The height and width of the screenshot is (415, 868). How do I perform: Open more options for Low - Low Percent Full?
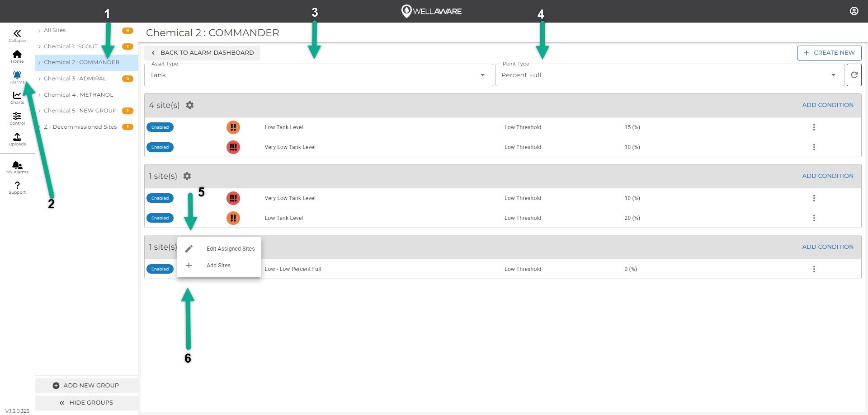pos(814,269)
